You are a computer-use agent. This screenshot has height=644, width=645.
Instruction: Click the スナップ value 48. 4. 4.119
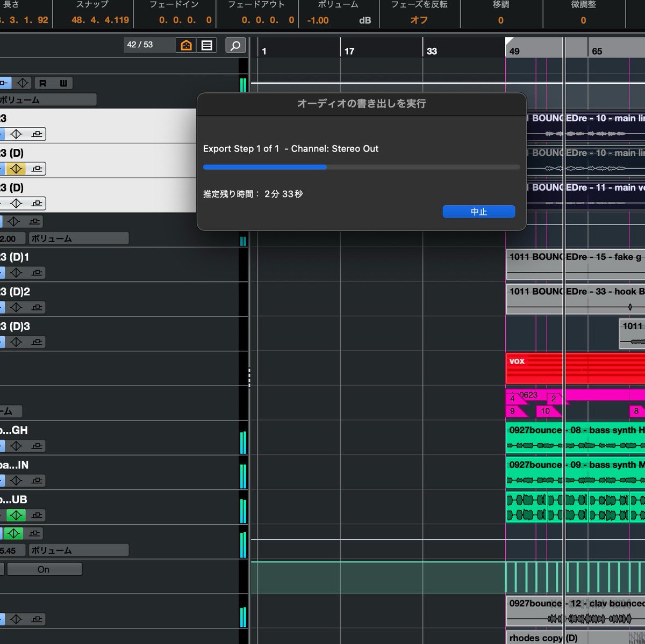(100, 20)
